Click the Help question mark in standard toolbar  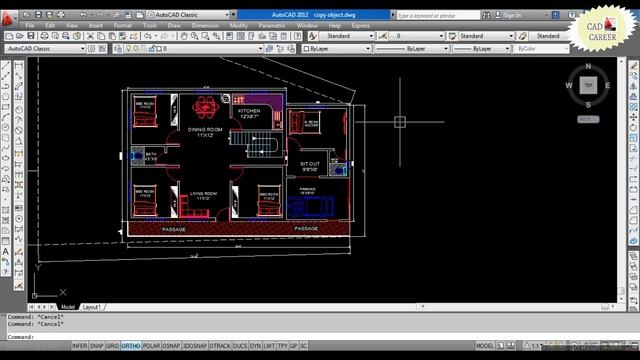tap(297, 36)
